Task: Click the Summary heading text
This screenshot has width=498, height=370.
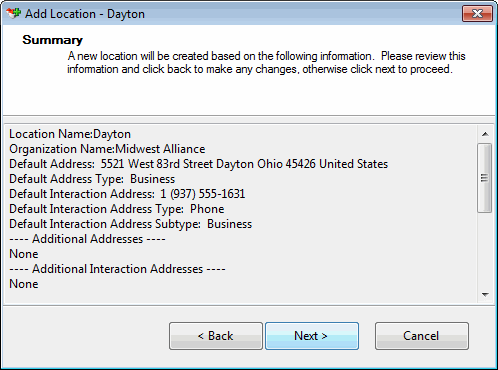Action: 52,40
